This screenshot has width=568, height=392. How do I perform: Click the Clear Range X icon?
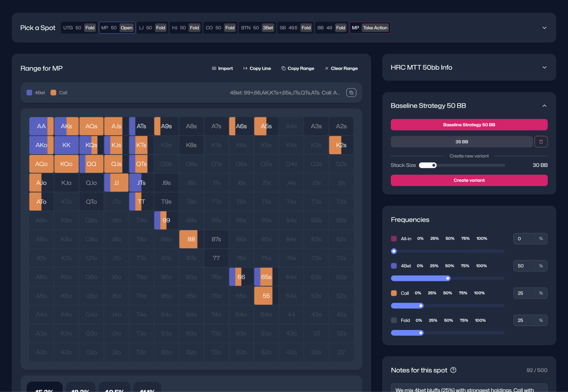[327, 68]
